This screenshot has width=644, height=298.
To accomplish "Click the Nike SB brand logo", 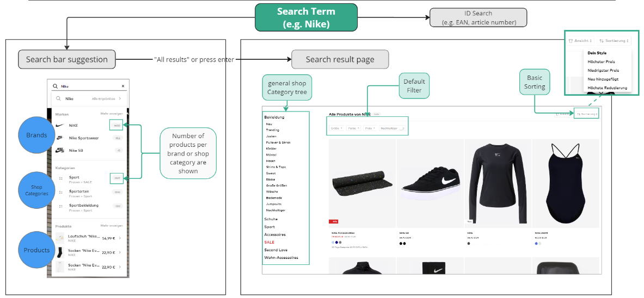I will [x=60, y=150].
